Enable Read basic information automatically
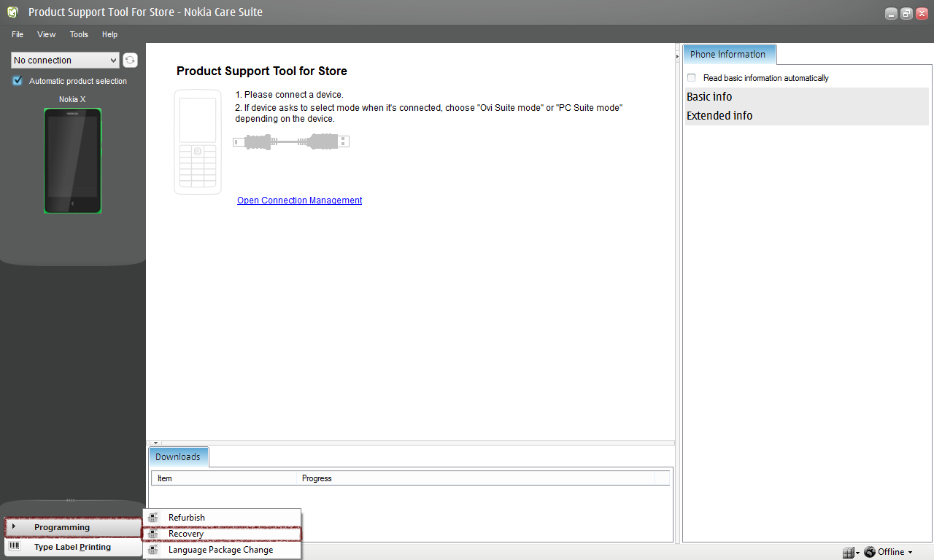The image size is (934, 560). tap(692, 78)
